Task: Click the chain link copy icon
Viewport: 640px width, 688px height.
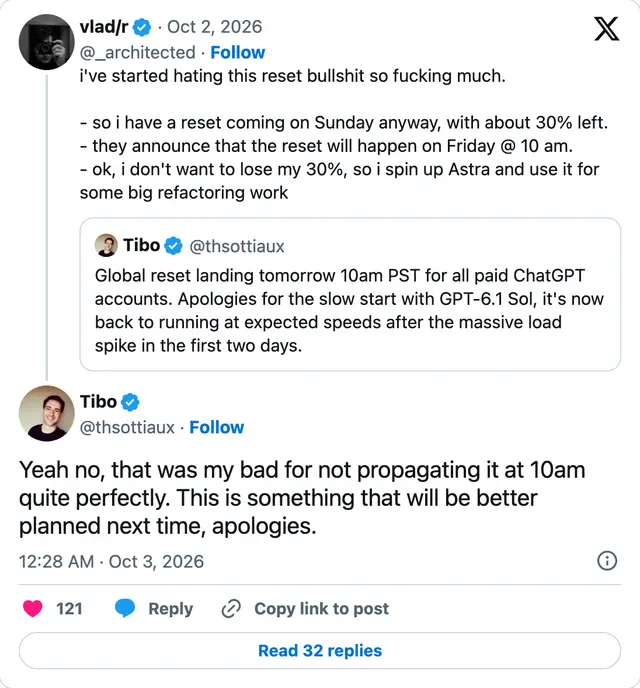Action: coord(231,609)
